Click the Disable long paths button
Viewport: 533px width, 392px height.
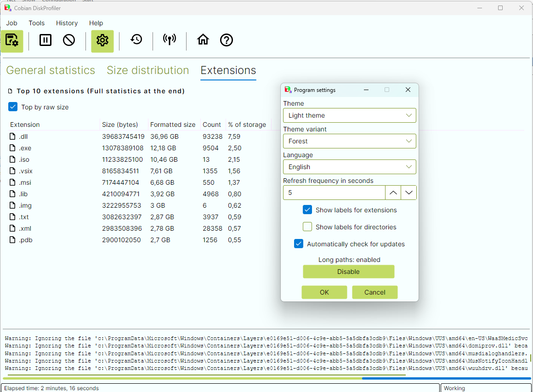tap(348, 272)
